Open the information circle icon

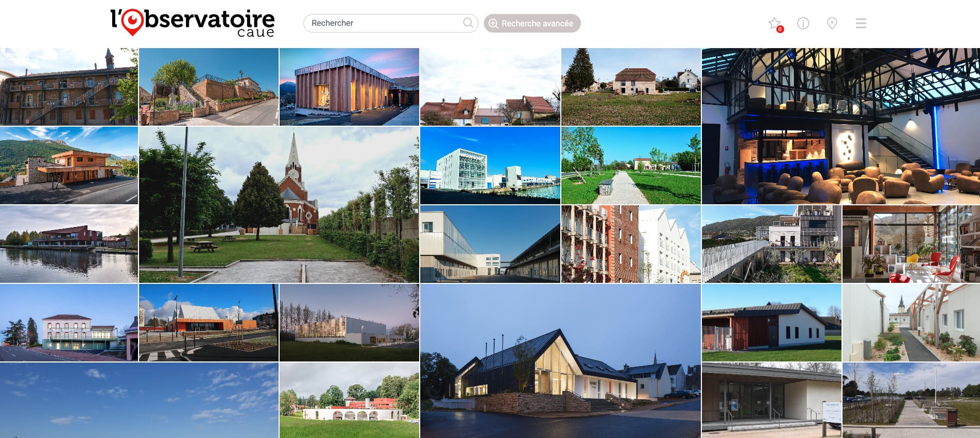[803, 23]
